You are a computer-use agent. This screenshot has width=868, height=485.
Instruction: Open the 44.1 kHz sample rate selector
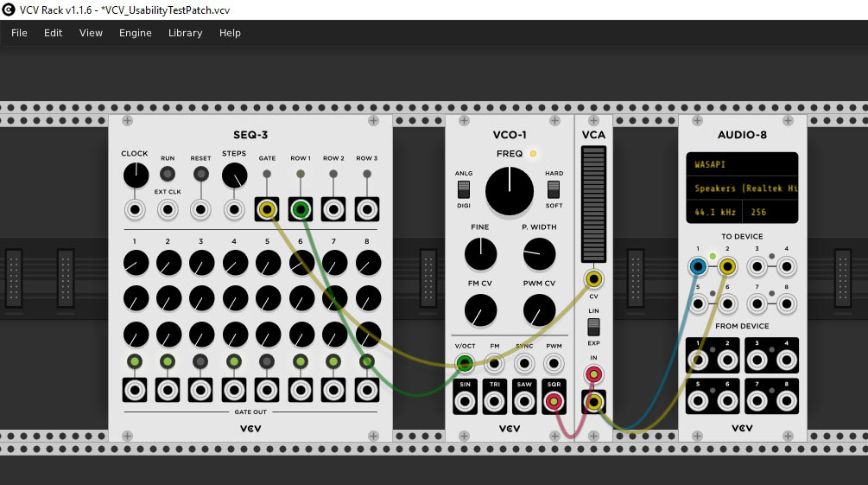(714, 213)
